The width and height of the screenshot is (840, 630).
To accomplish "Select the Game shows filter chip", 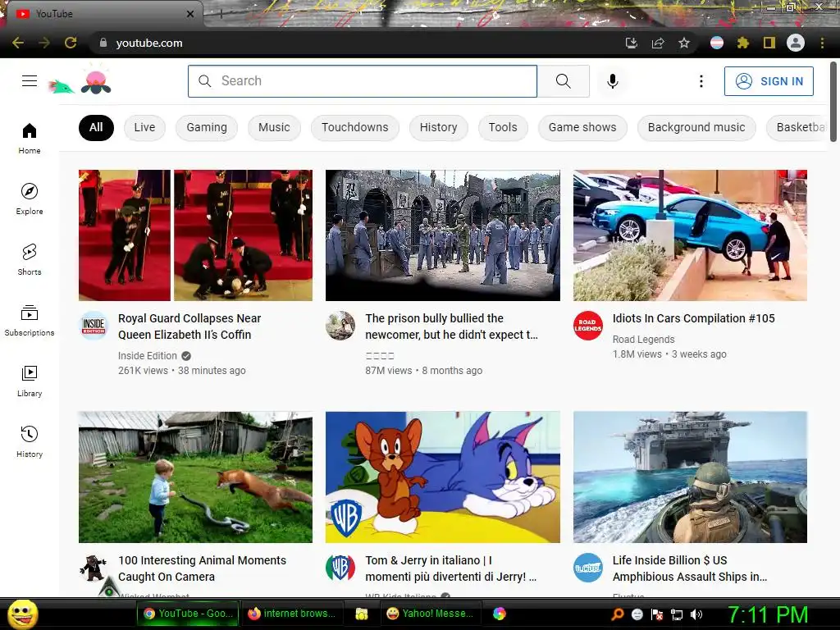I will (582, 127).
